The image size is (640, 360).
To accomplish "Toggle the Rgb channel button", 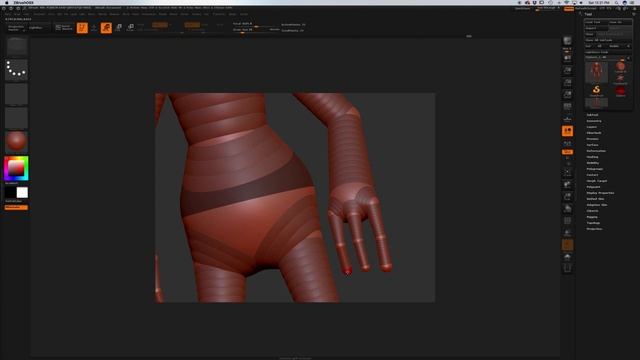I will click(160, 25).
